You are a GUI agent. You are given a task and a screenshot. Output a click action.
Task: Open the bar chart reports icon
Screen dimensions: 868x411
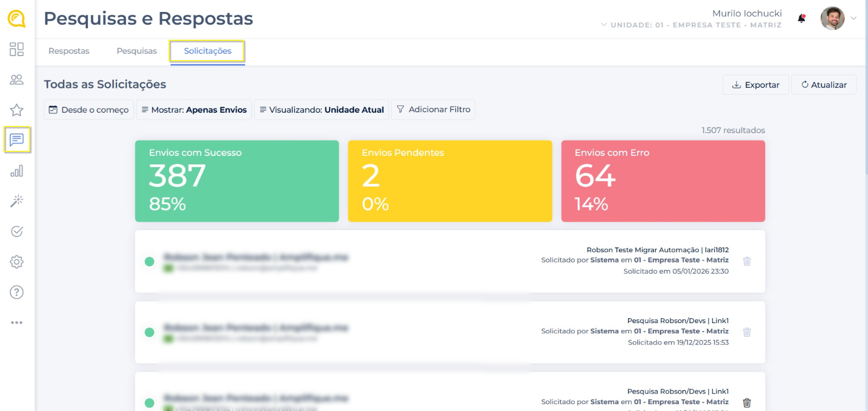[16, 171]
